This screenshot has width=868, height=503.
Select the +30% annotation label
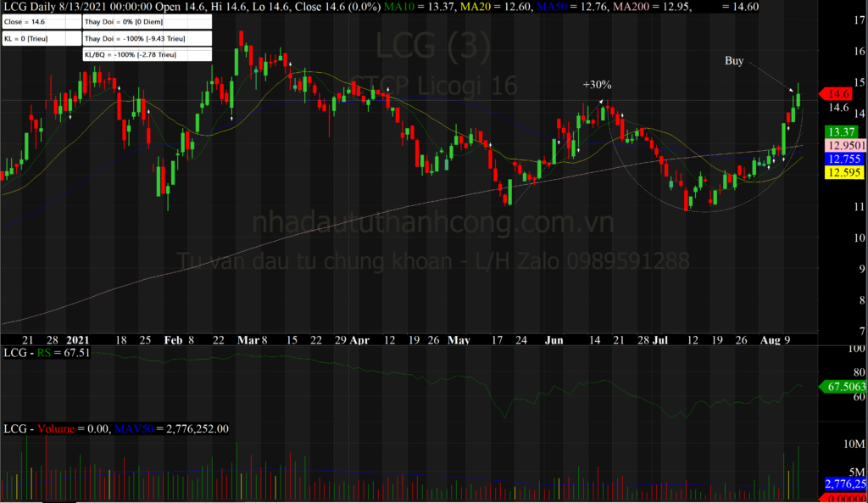(597, 85)
